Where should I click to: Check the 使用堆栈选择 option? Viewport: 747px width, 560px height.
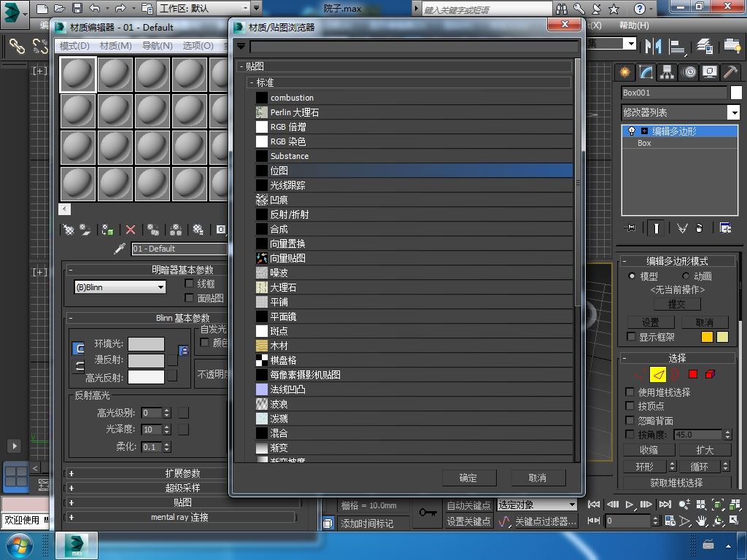630,392
